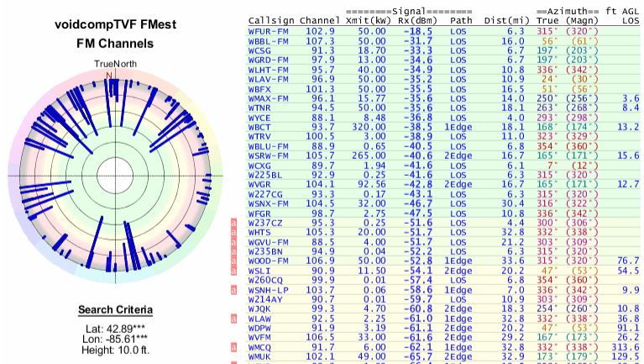
Task: Click the red icon beside WGVU-FM
Action: (x=235, y=240)
